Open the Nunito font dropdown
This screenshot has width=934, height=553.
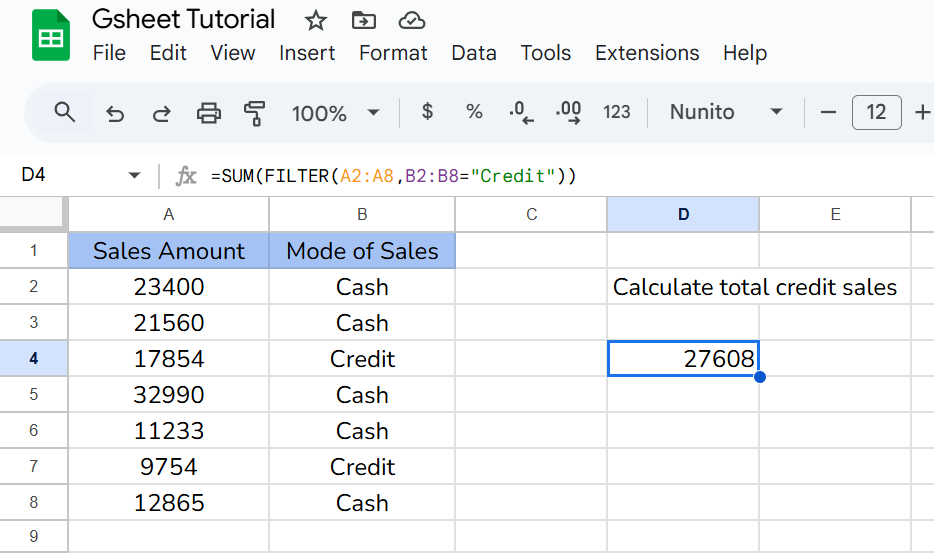[x=726, y=112]
